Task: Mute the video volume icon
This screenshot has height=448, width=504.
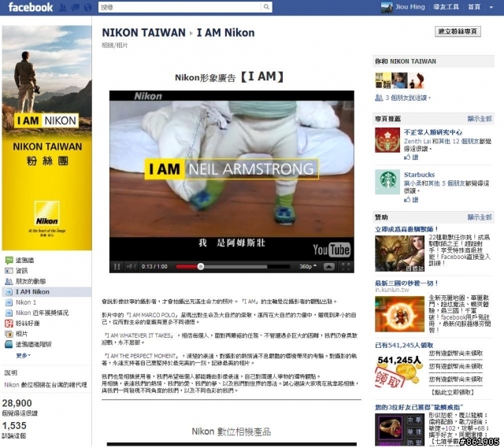Action: pyautogui.click(x=131, y=266)
